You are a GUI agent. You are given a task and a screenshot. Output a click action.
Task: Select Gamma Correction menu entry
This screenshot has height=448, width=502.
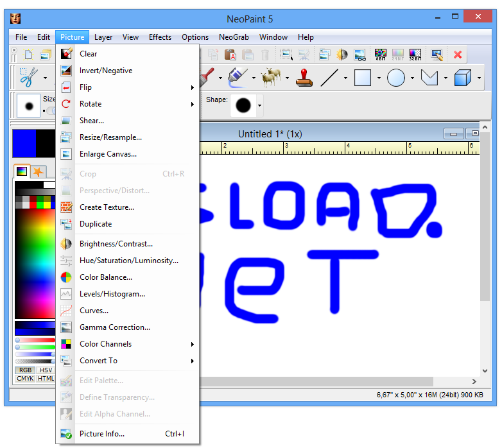click(x=127, y=327)
